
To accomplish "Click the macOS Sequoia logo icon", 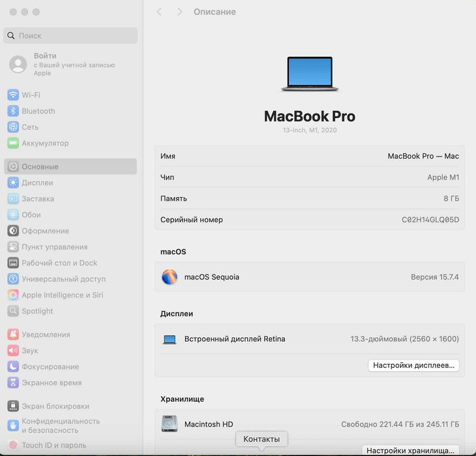I will click(170, 277).
